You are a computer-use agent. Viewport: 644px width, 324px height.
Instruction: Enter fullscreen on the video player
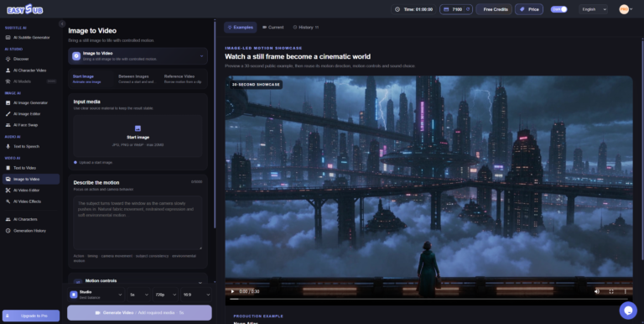611,291
